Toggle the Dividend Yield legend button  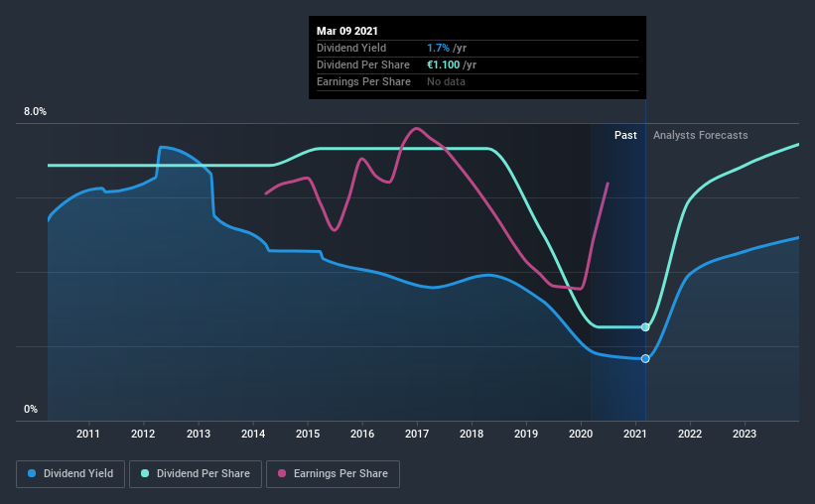(x=70, y=474)
